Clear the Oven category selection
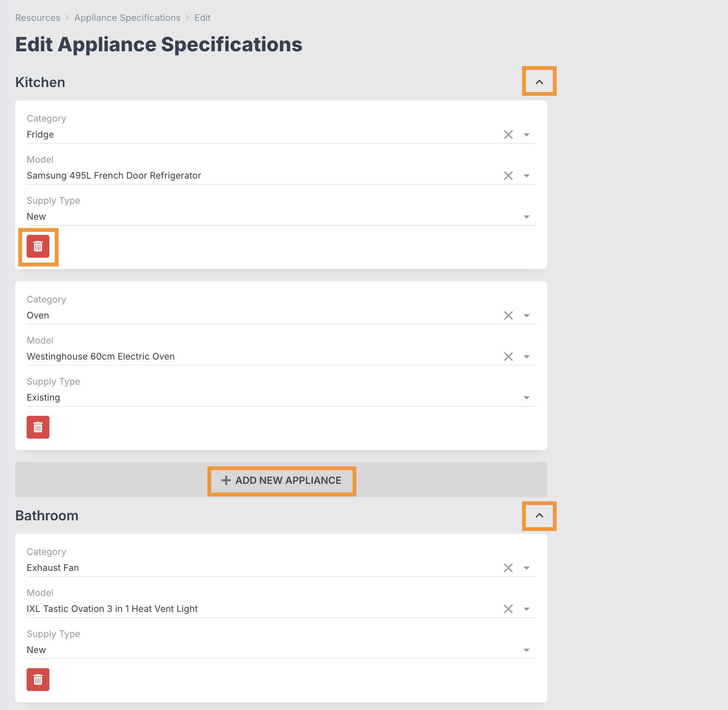This screenshot has height=710, width=728. pos(508,315)
